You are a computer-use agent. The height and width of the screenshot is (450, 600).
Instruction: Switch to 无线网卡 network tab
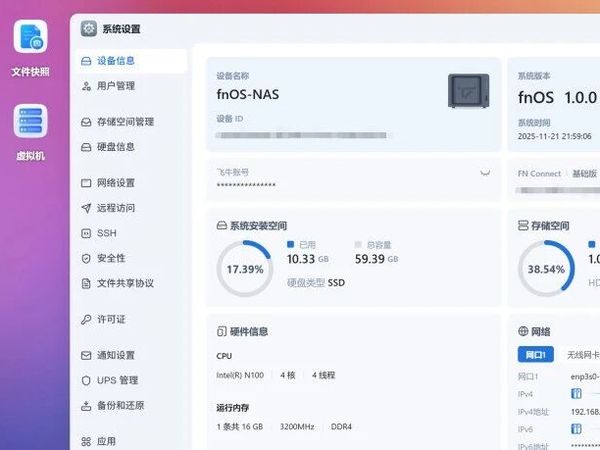point(582,355)
